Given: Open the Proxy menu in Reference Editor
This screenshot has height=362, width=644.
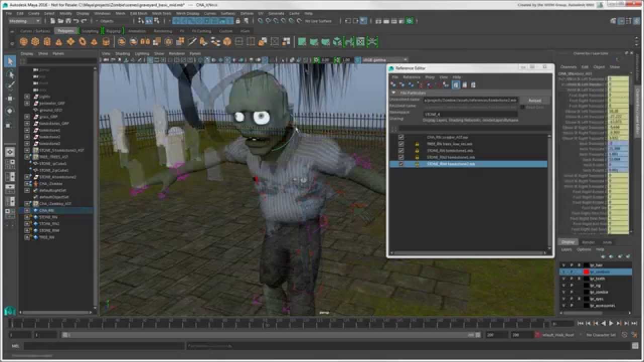Looking at the screenshot, I should 430,77.
